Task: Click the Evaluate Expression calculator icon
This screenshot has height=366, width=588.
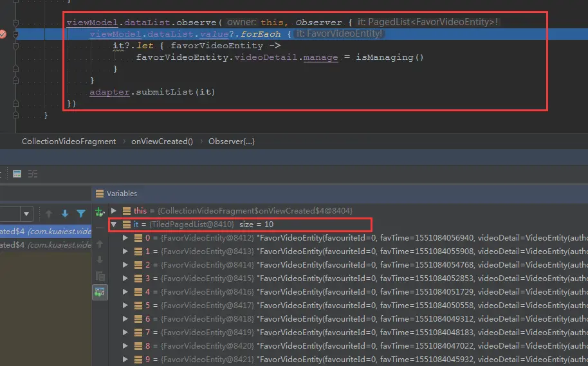Action: click(x=17, y=174)
